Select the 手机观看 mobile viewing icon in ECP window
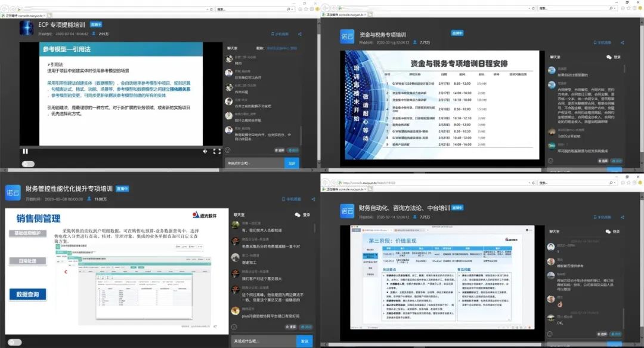The image size is (644, 348). pos(278,34)
